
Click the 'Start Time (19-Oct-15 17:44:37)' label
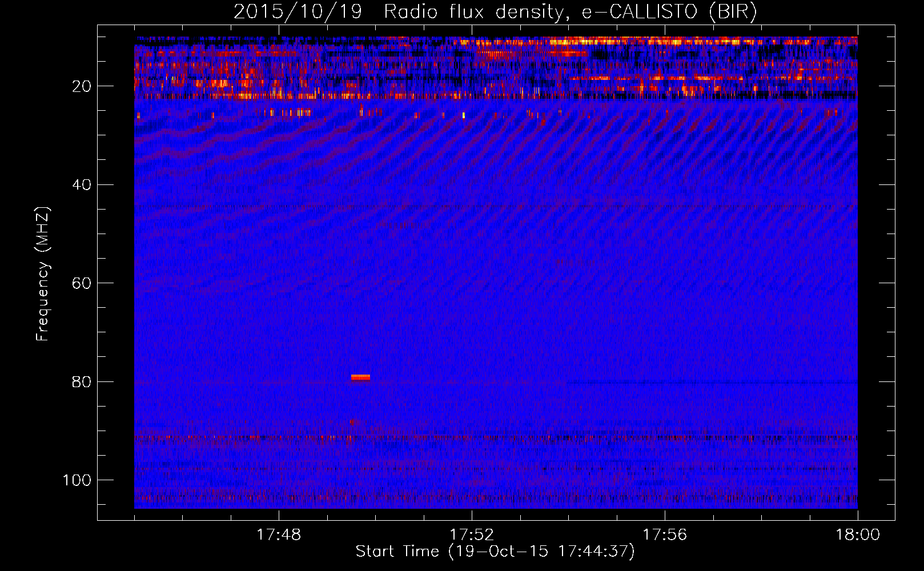(x=495, y=552)
